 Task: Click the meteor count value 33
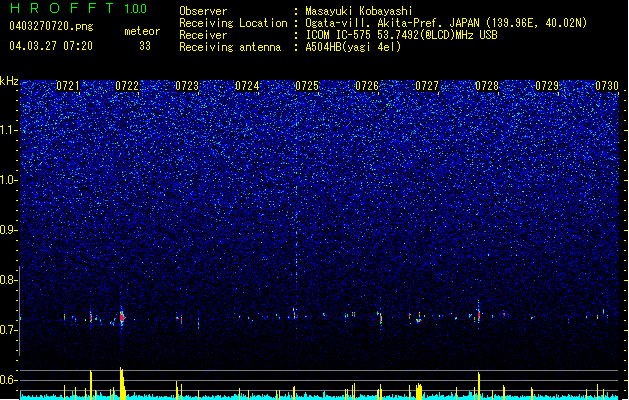[x=145, y=46]
